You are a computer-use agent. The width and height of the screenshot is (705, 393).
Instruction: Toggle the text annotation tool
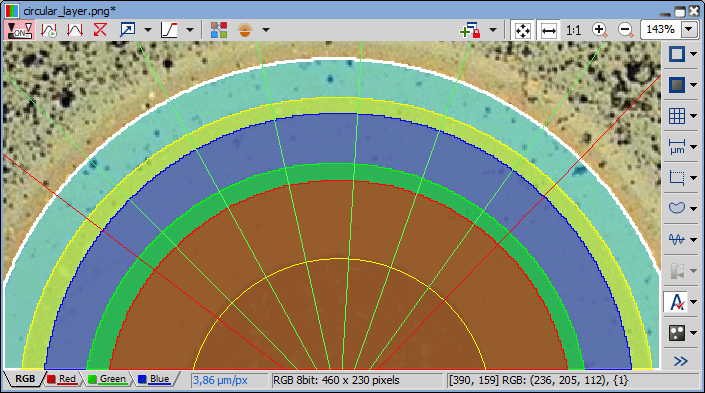click(677, 302)
